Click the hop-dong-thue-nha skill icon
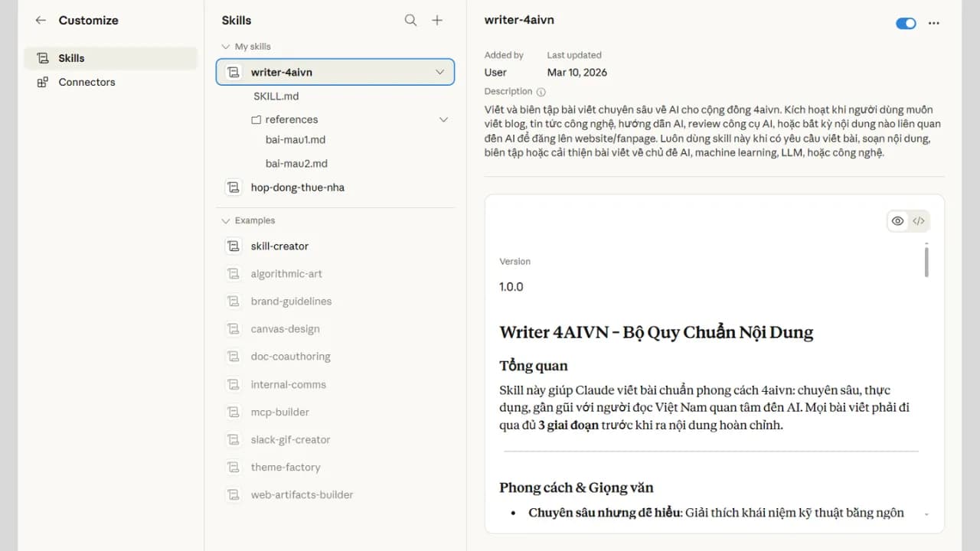980x551 pixels. pos(234,187)
